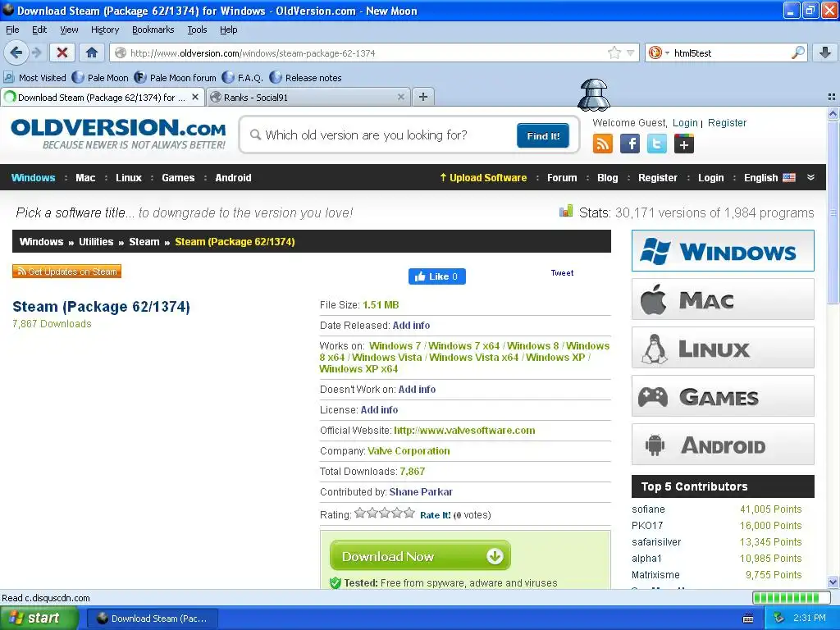The image size is (840, 630).
Task: Click the Register link next to Login
Action: [727, 123]
